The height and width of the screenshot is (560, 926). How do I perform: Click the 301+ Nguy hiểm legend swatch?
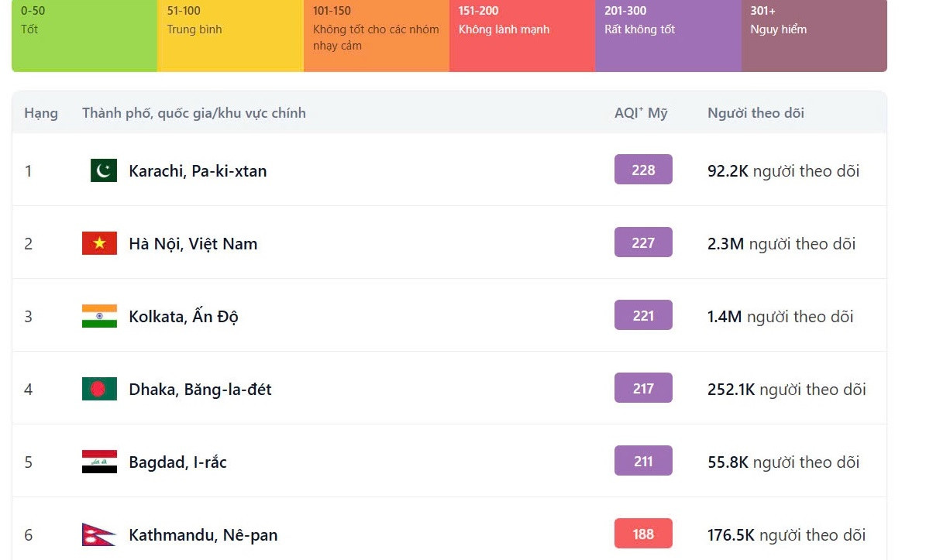pyautogui.click(x=814, y=36)
